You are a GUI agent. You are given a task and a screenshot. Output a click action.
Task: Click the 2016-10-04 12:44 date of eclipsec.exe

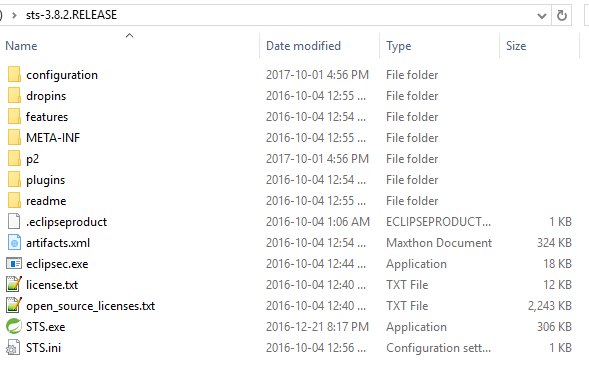tap(316, 264)
